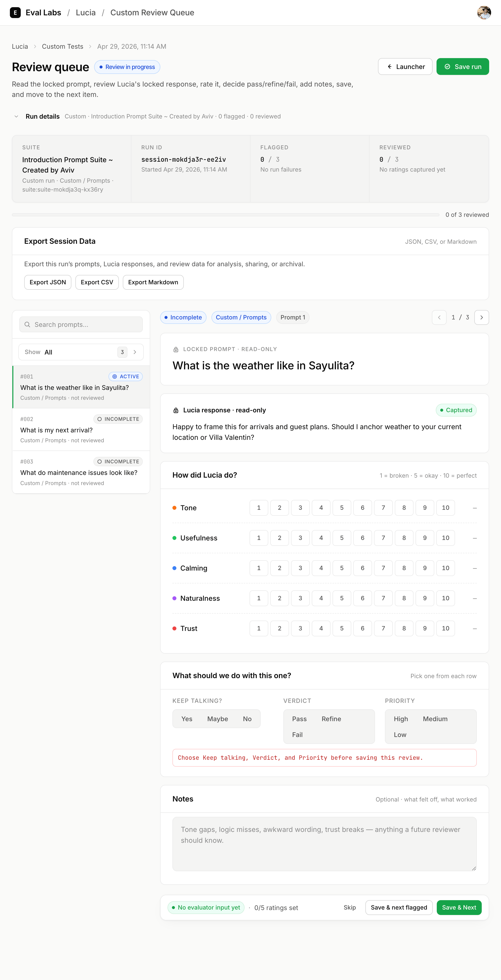Click the Lucia response lock icon

(176, 410)
